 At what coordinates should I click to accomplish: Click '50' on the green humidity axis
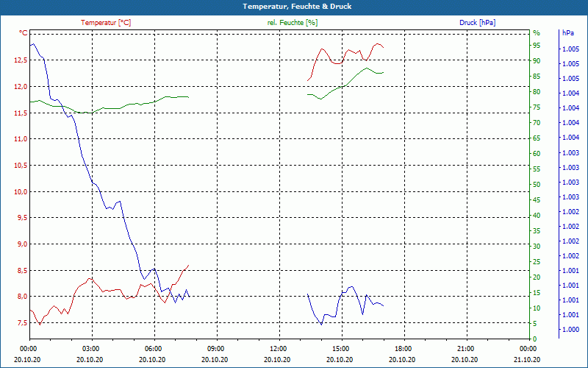[x=537, y=185]
